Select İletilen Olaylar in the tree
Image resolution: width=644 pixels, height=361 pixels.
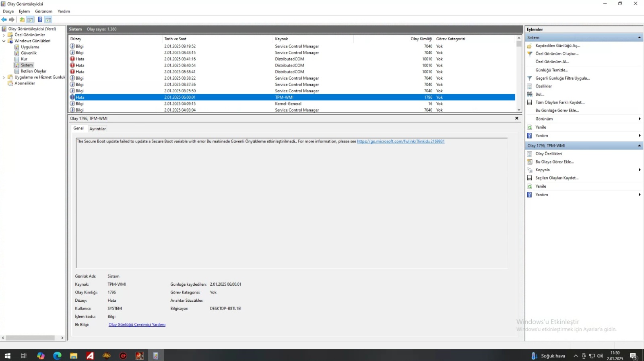tap(33, 71)
